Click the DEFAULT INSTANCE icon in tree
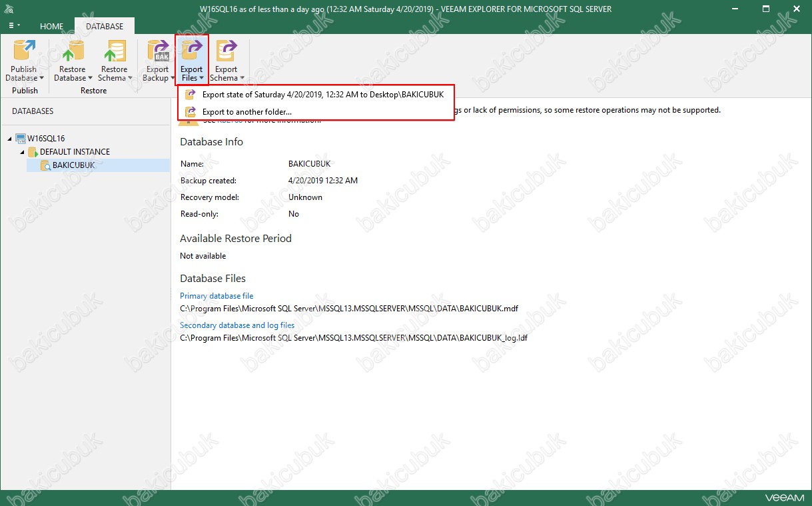 point(33,152)
